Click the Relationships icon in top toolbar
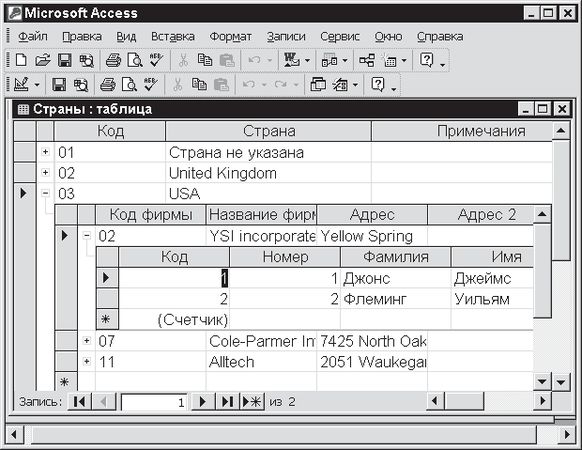582x450 pixels. coord(367,60)
